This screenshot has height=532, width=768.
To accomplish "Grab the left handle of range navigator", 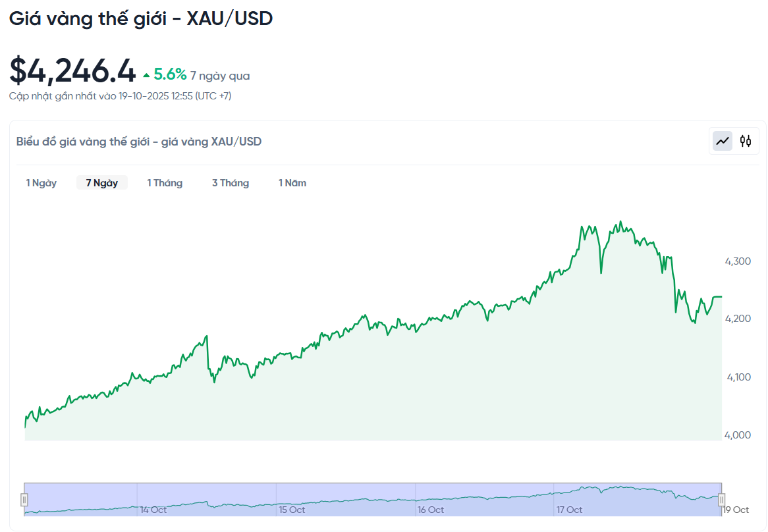I will coord(24,500).
